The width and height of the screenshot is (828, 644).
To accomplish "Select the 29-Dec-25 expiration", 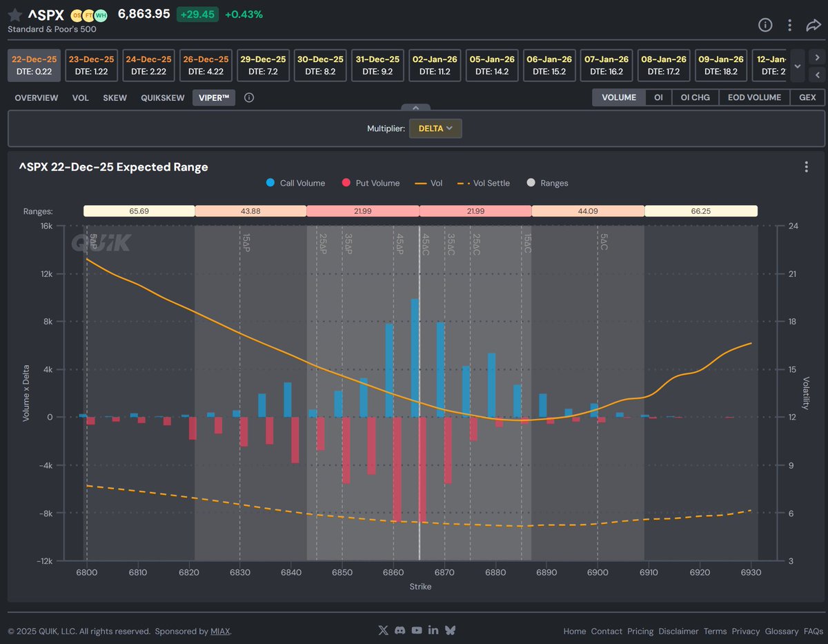I will pos(263,66).
